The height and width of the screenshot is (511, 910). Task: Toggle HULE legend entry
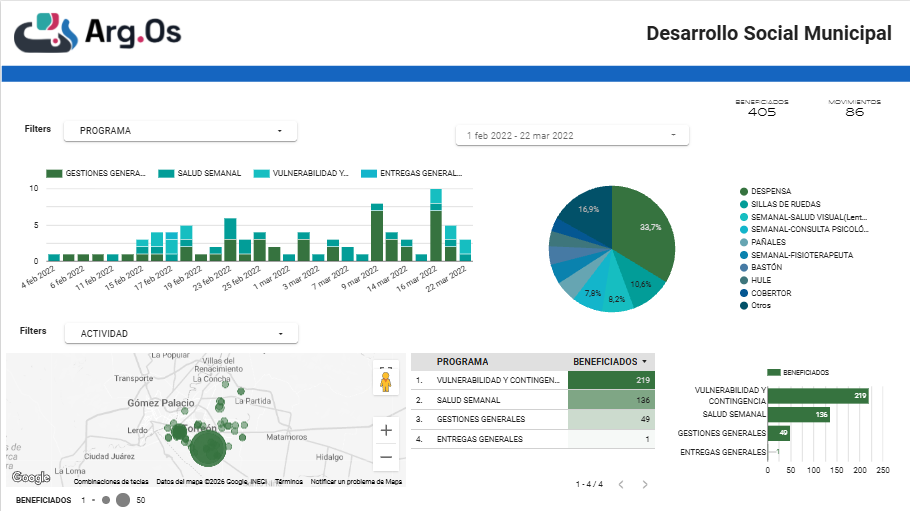pyautogui.click(x=756, y=280)
